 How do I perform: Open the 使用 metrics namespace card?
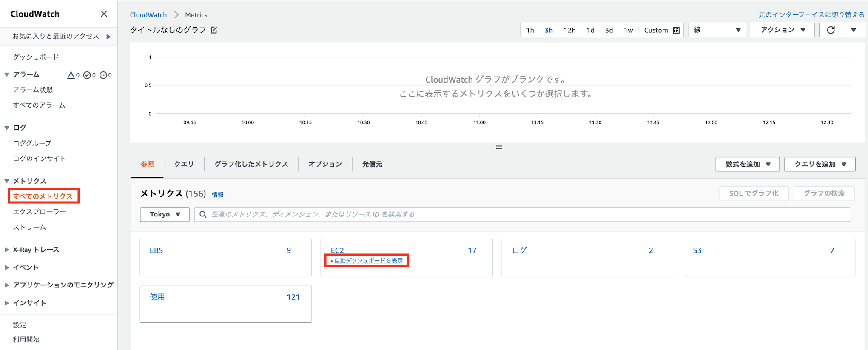[226, 304]
